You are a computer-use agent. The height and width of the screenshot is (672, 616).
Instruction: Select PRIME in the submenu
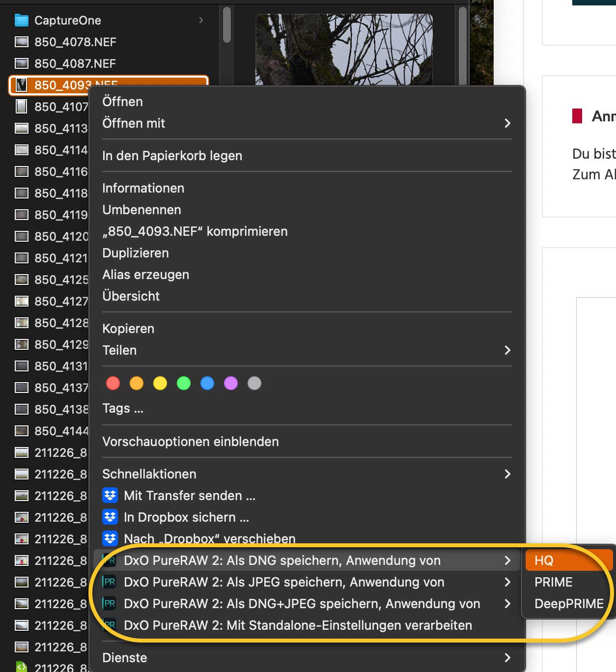[x=554, y=582]
